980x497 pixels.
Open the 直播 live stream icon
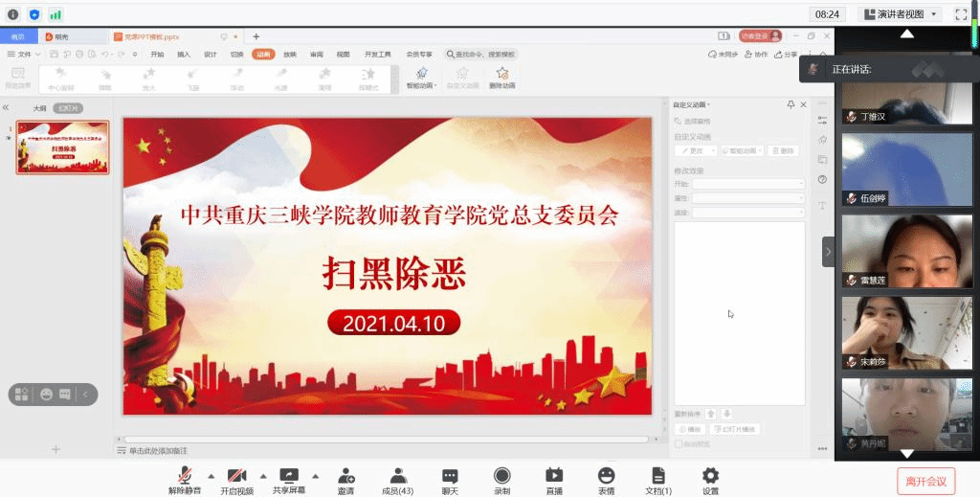click(x=554, y=476)
